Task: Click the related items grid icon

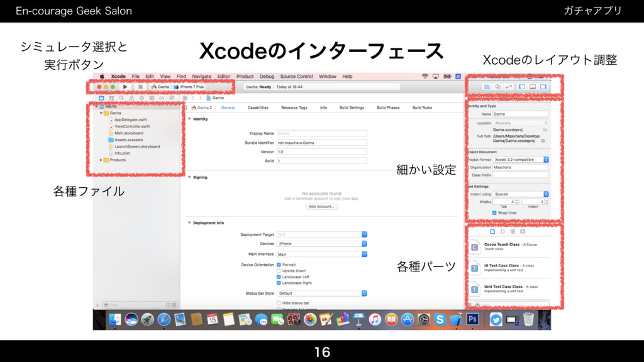Action: [185, 98]
